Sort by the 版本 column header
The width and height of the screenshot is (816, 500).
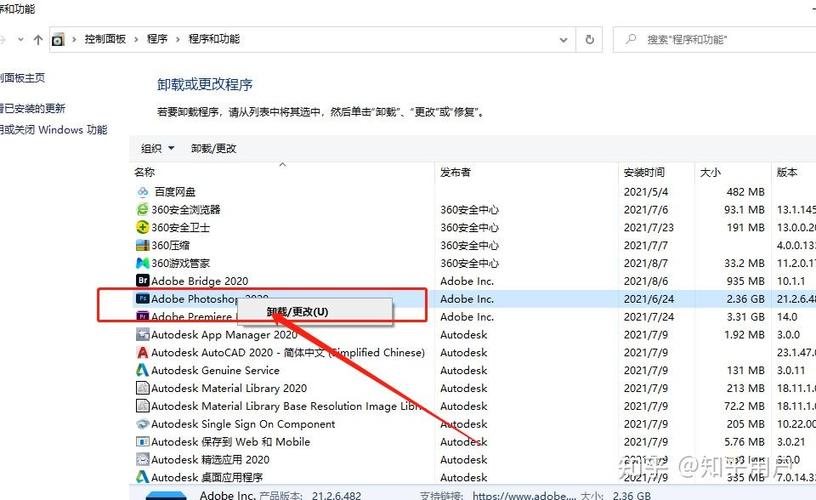(x=787, y=172)
